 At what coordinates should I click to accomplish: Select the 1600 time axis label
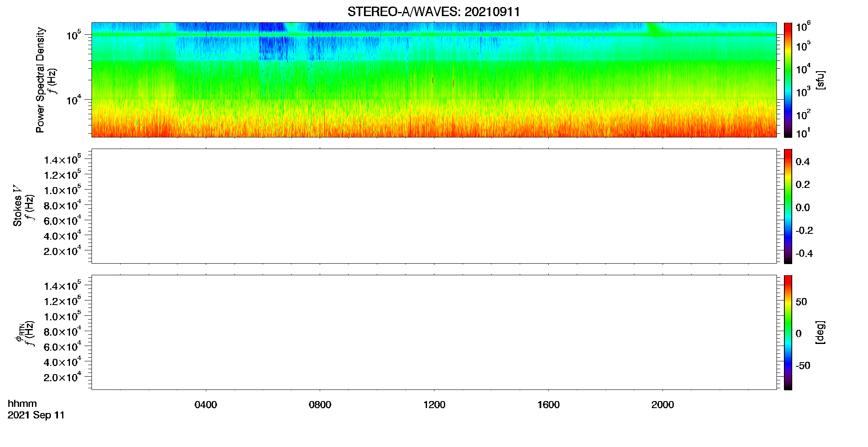pos(548,405)
